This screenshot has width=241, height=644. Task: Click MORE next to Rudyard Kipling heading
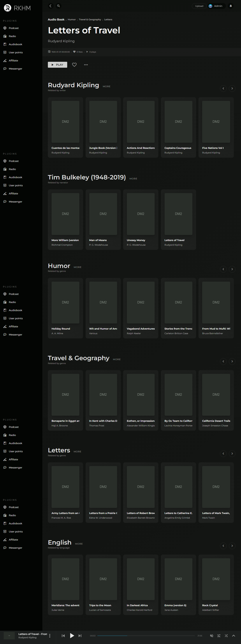pyautogui.click(x=107, y=86)
